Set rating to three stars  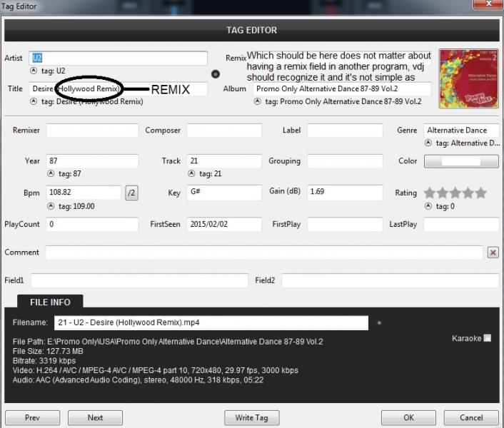[455, 193]
